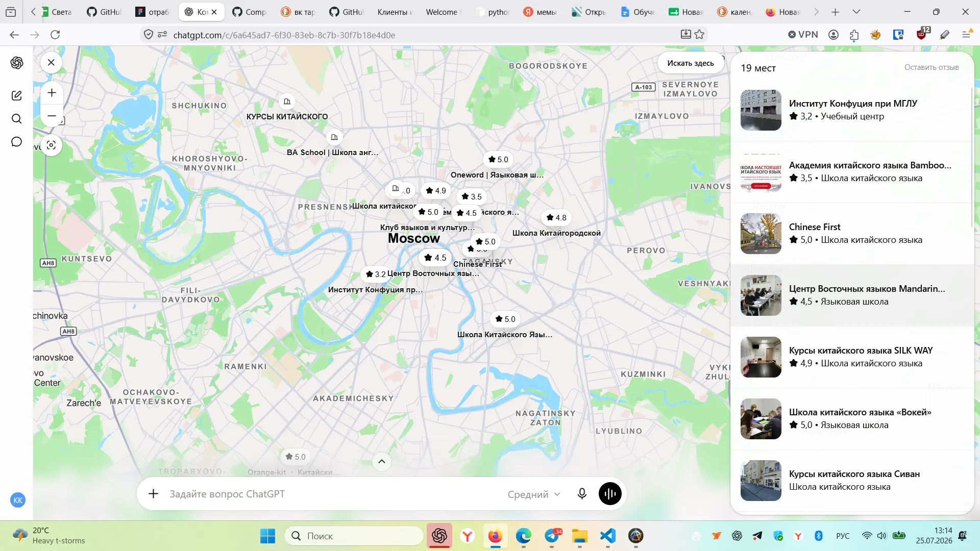Zoom out the map with minus button
Screen dimensions: 980x551
(52, 116)
